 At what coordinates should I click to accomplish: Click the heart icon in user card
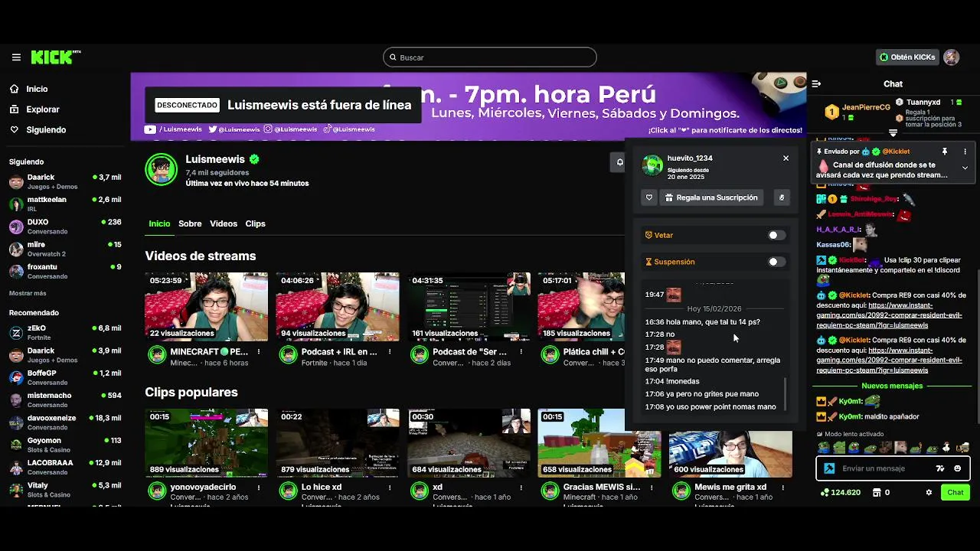pos(649,197)
